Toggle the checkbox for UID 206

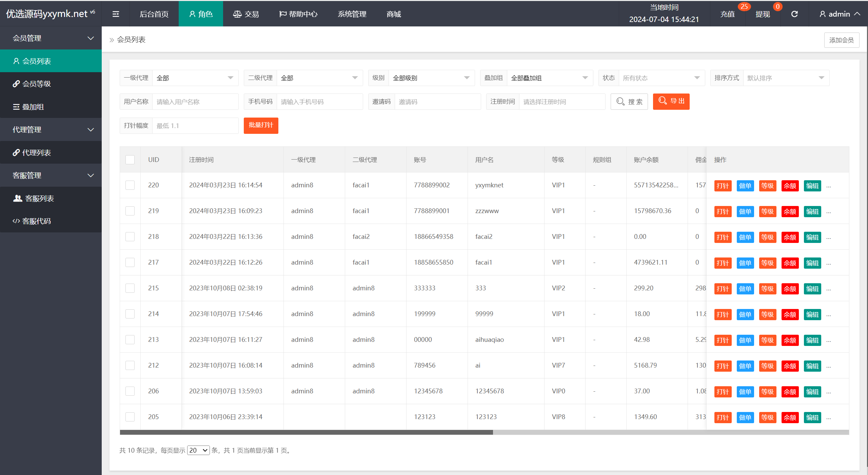[x=130, y=390]
